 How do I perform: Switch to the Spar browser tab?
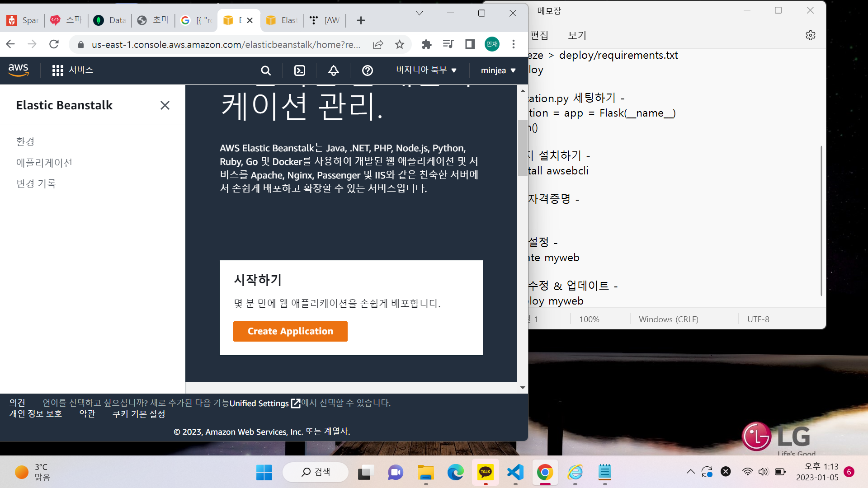[23, 20]
